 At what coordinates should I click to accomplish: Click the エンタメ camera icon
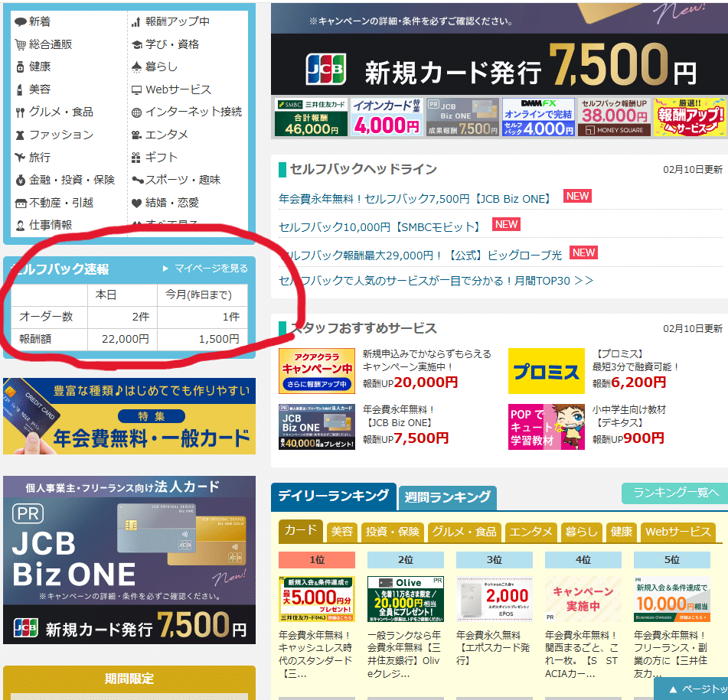[136, 135]
